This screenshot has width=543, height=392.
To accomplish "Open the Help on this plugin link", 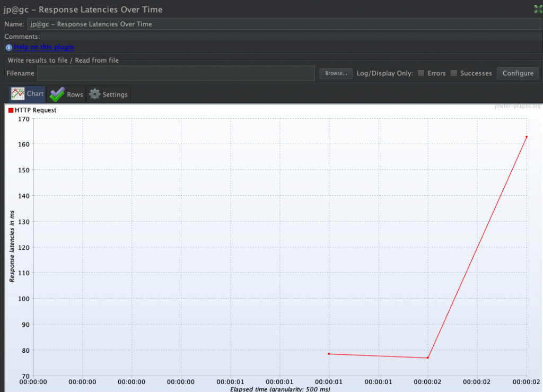I will coord(44,47).
